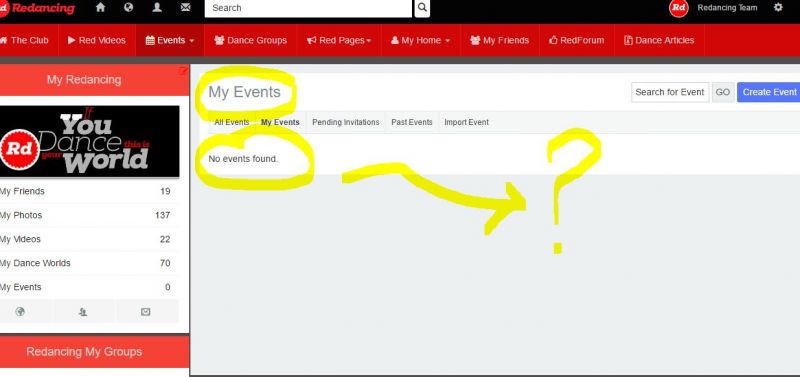Expand the Events dropdown menu
Screen dimensions: 800x377
pos(170,40)
